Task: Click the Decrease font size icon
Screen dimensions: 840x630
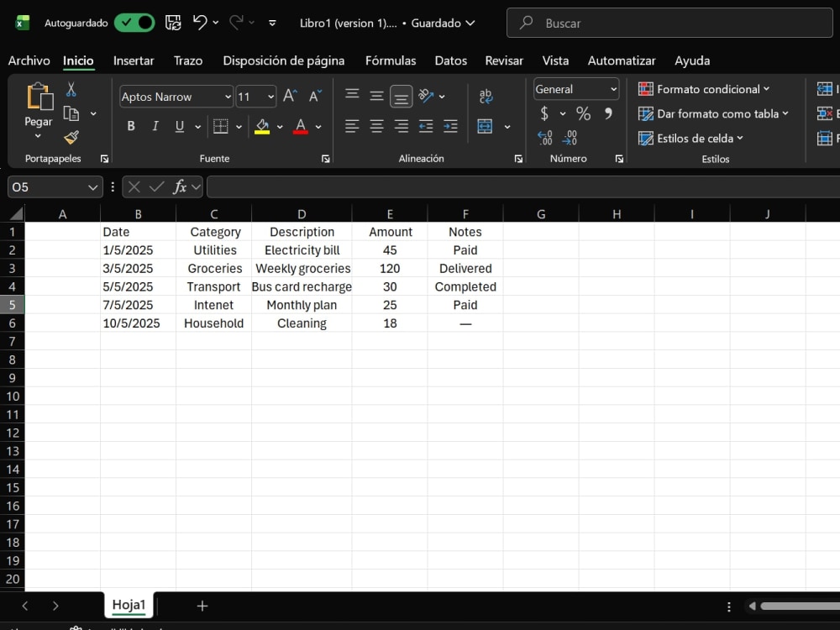Action: pyautogui.click(x=315, y=96)
